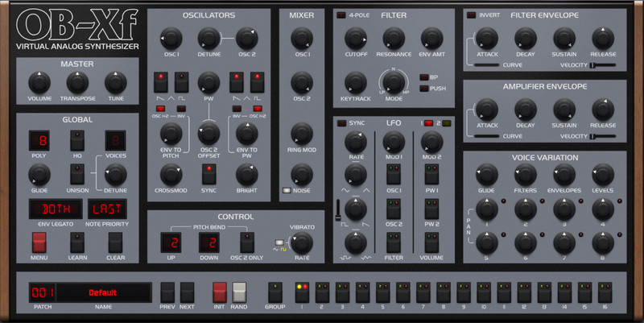Click the OSC 2 Offset knob
The height and width of the screenshot is (323, 644).
[x=208, y=134]
